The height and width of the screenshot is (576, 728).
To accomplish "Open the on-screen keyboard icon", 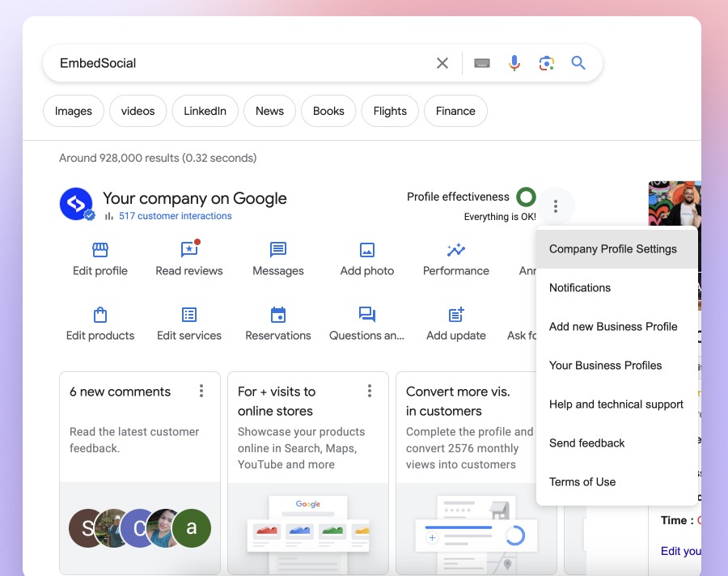I will pos(482,62).
